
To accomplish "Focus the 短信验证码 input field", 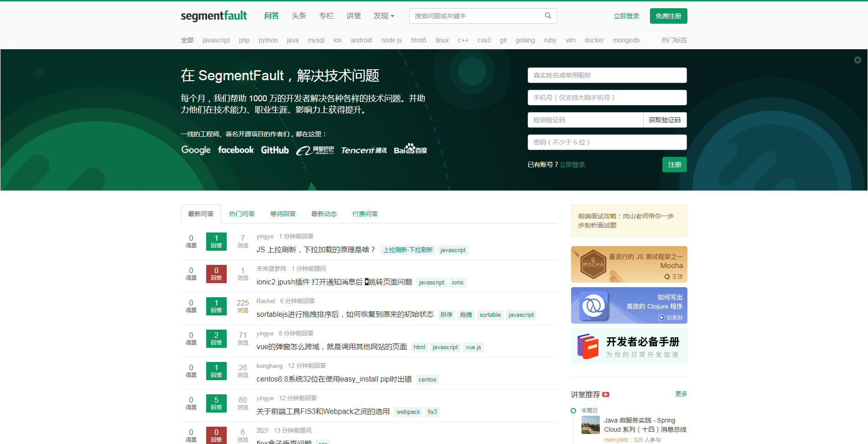I will (x=585, y=120).
